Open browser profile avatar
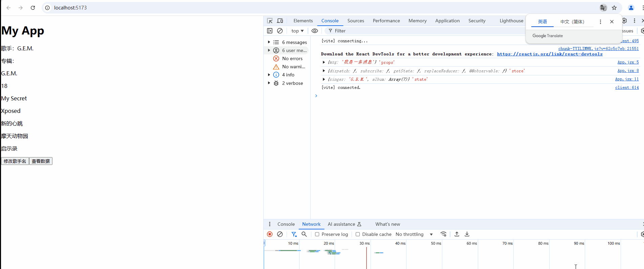Image resolution: width=644 pixels, height=269 pixels. click(x=631, y=8)
